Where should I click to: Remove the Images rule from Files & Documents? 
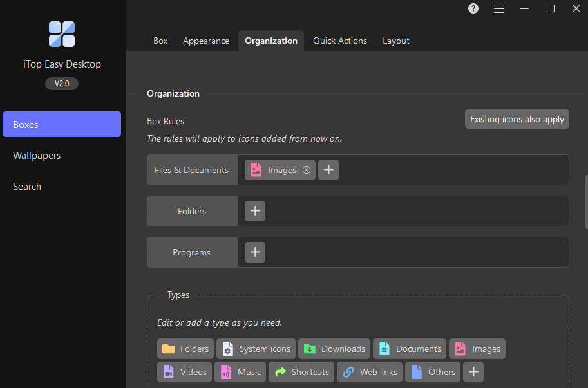(x=307, y=170)
